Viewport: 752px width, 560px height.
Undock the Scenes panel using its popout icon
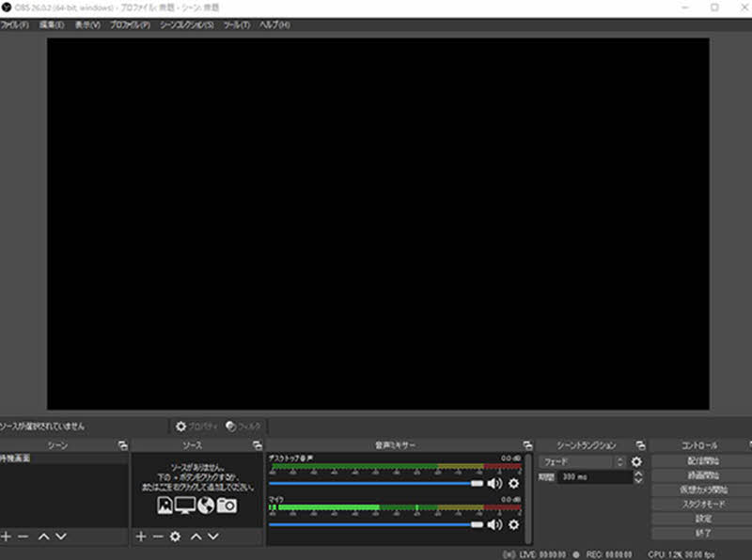pyautogui.click(x=121, y=444)
